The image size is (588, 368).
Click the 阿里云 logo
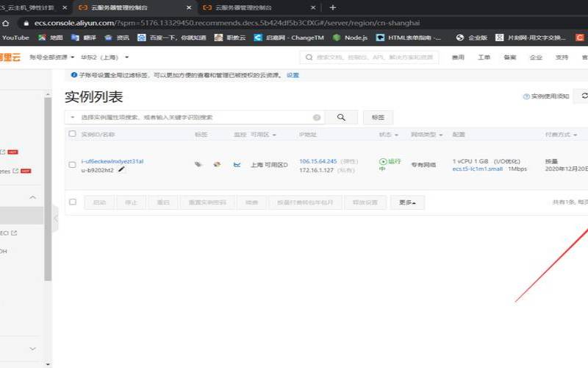coord(10,57)
